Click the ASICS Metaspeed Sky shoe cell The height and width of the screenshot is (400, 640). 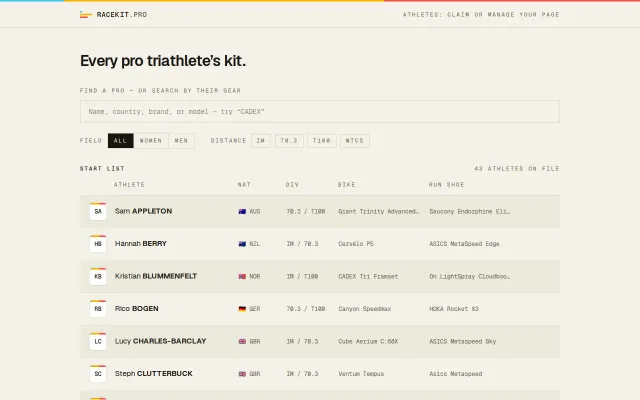[462, 341]
